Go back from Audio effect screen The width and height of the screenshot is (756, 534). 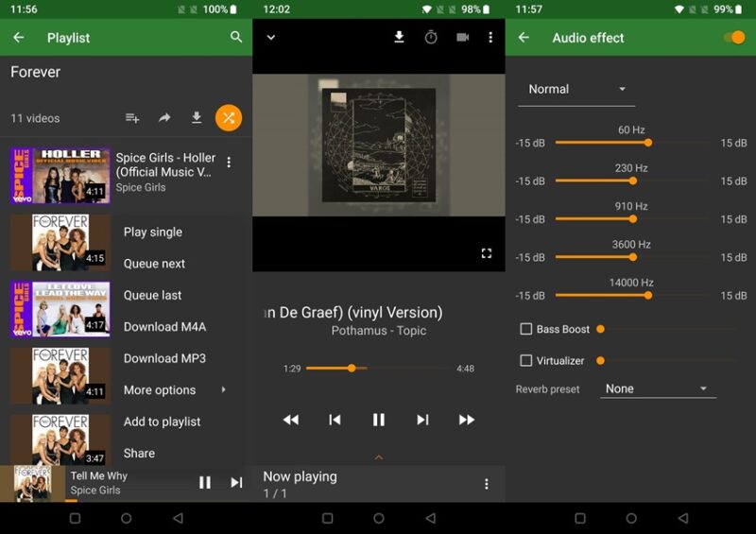click(x=524, y=37)
